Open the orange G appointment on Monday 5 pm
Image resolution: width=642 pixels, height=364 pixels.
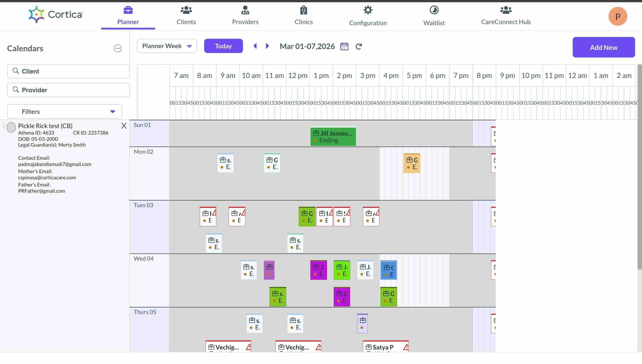click(412, 163)
